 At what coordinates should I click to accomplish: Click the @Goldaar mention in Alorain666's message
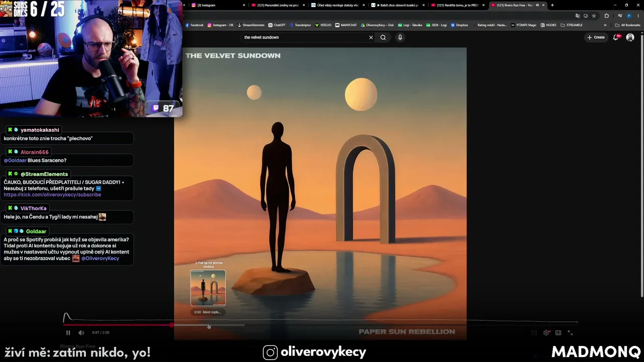(x=15, y=160)
